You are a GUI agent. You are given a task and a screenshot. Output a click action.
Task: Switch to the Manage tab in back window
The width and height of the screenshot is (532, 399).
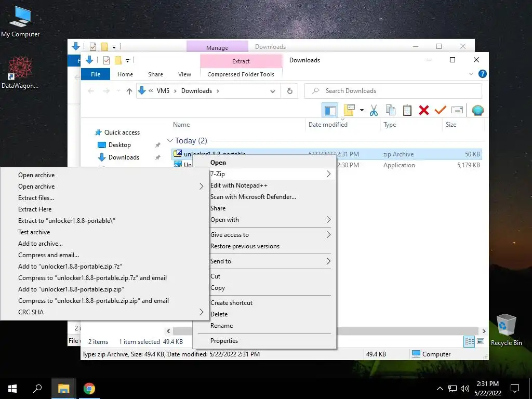click(217, 47)
